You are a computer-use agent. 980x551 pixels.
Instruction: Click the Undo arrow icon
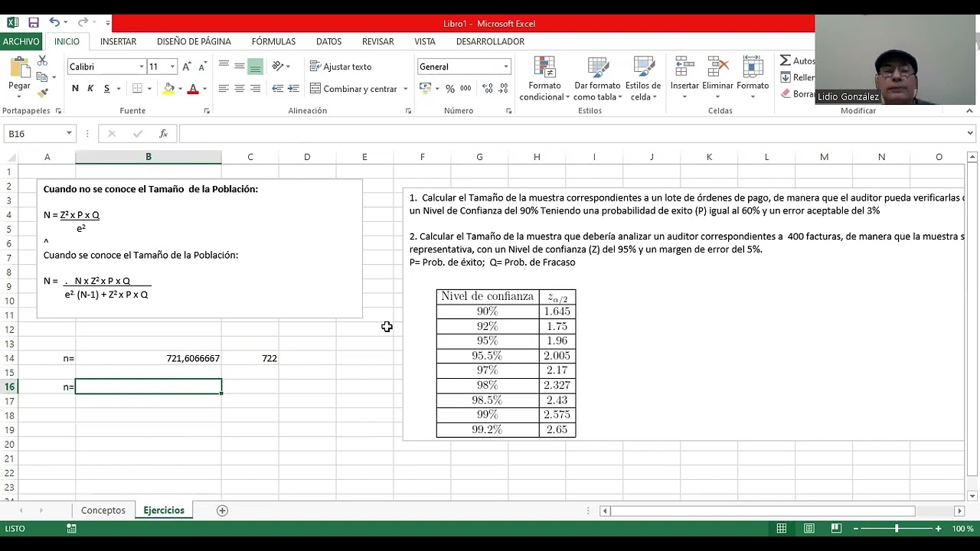[54, 23]
